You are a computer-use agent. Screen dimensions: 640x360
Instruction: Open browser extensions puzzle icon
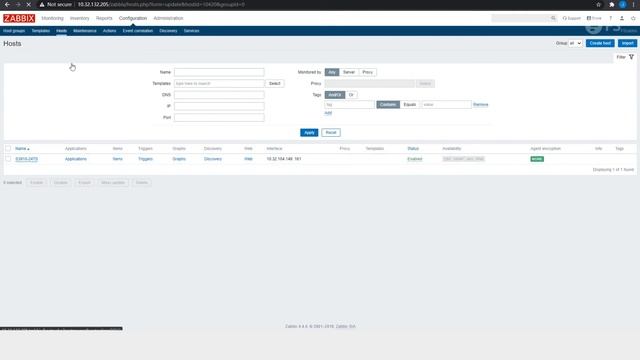coord(611,4)
